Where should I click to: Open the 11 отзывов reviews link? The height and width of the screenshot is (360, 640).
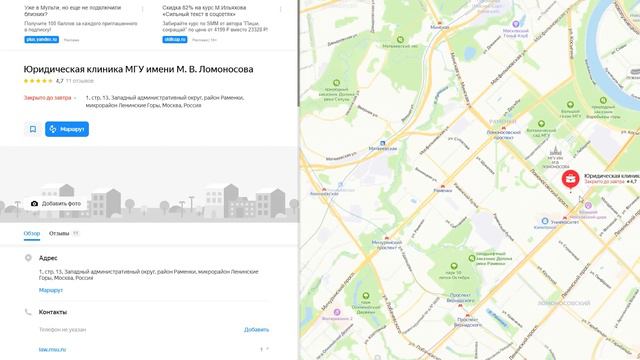[80, 81]
